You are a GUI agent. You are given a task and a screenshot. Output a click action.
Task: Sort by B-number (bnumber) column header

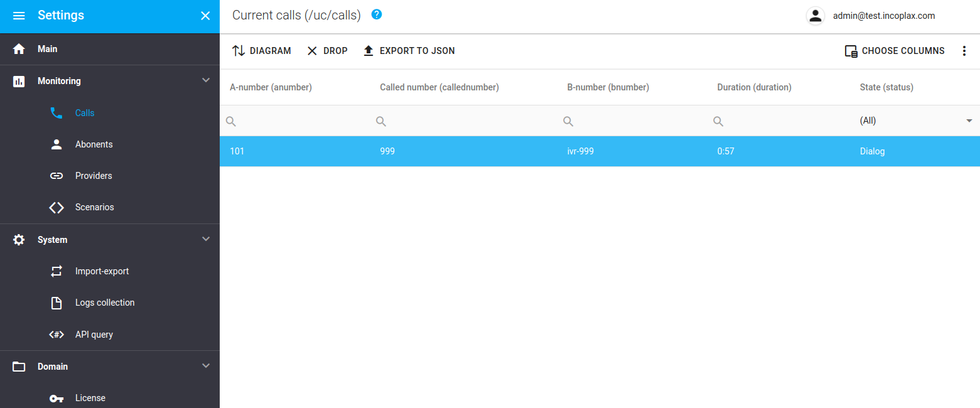tap(608, 87)
